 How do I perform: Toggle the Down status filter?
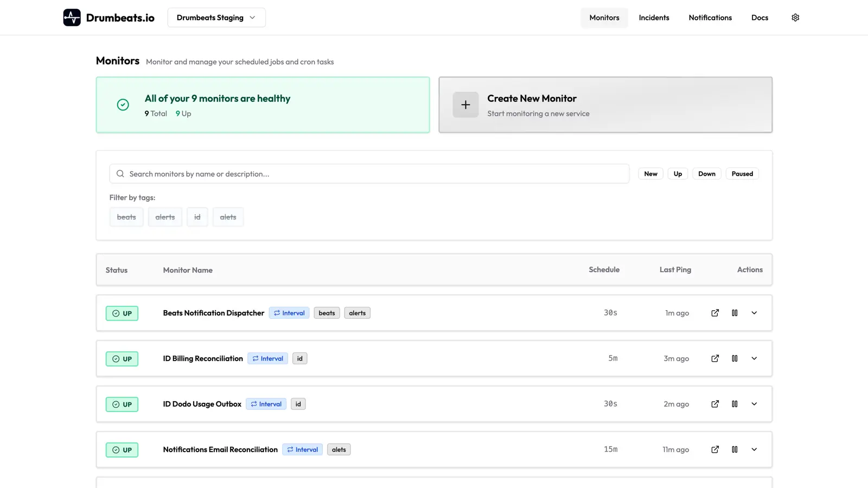coord(706,174)
